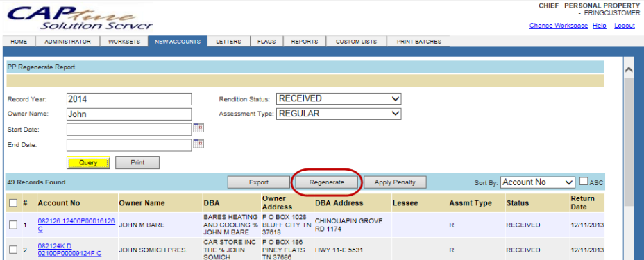This screenshot has height=260, width=644.
Task: Open the Change Workspace link
Action: [x=559, y=26]
